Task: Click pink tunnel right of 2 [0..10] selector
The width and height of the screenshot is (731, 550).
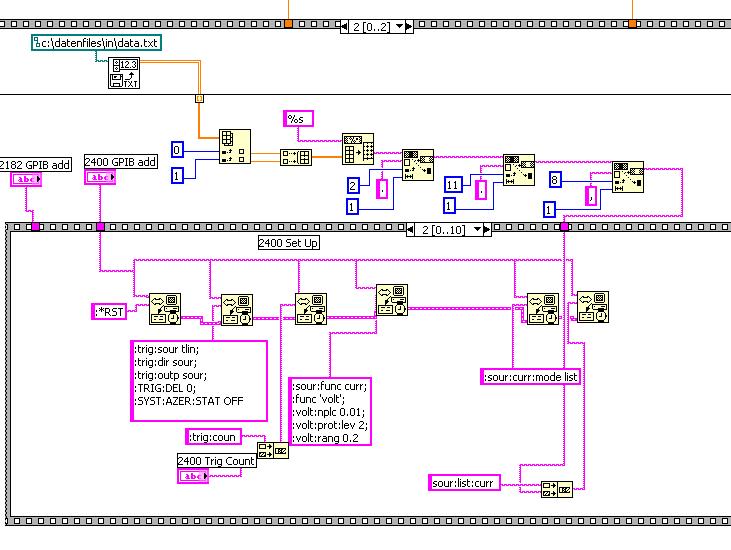Action: [x=564, y=227]
